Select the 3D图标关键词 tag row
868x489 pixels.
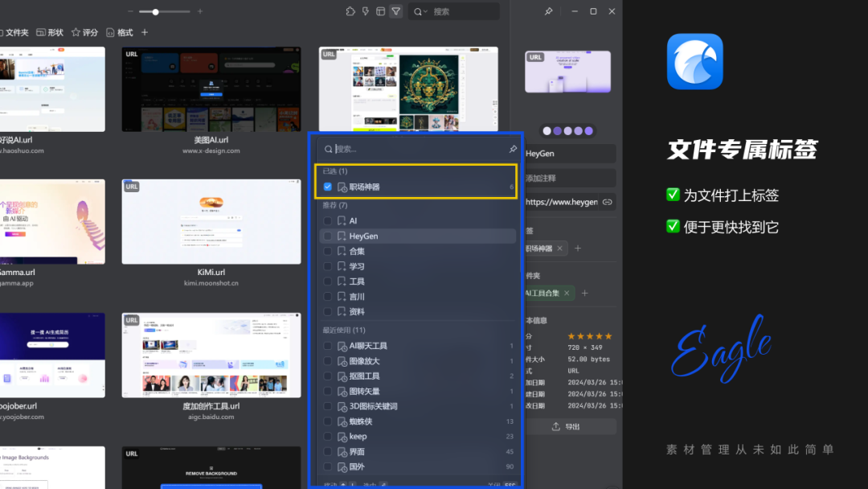point(418,406)
